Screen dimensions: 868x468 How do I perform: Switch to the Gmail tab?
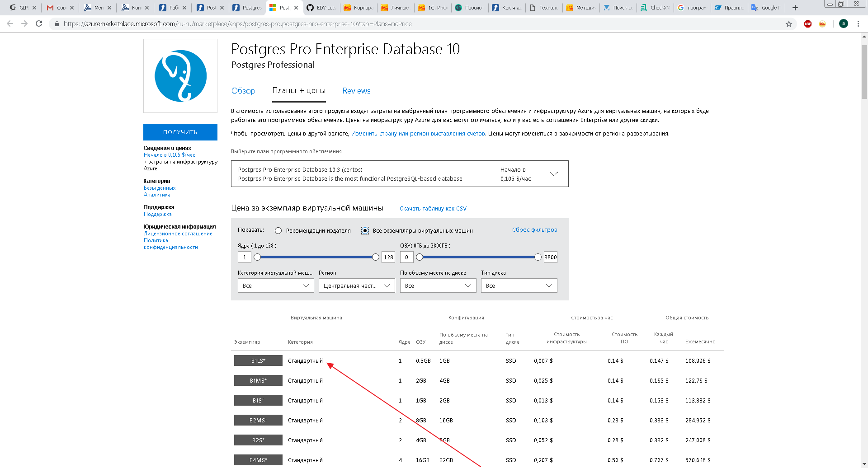pos(57,8)
